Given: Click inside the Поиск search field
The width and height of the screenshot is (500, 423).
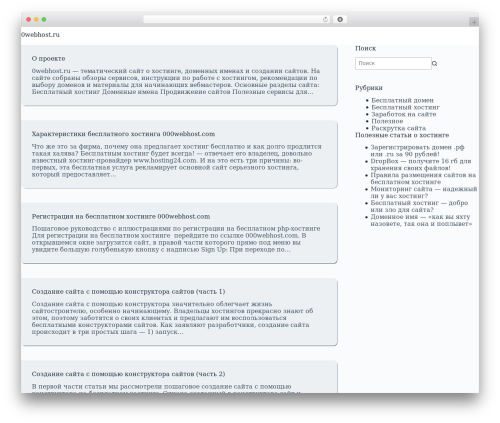Looking at the screenshot, I should [x=393, y=63].
